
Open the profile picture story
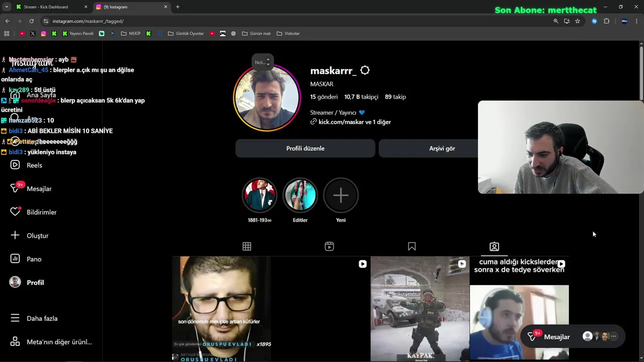[x=267, y=98]
